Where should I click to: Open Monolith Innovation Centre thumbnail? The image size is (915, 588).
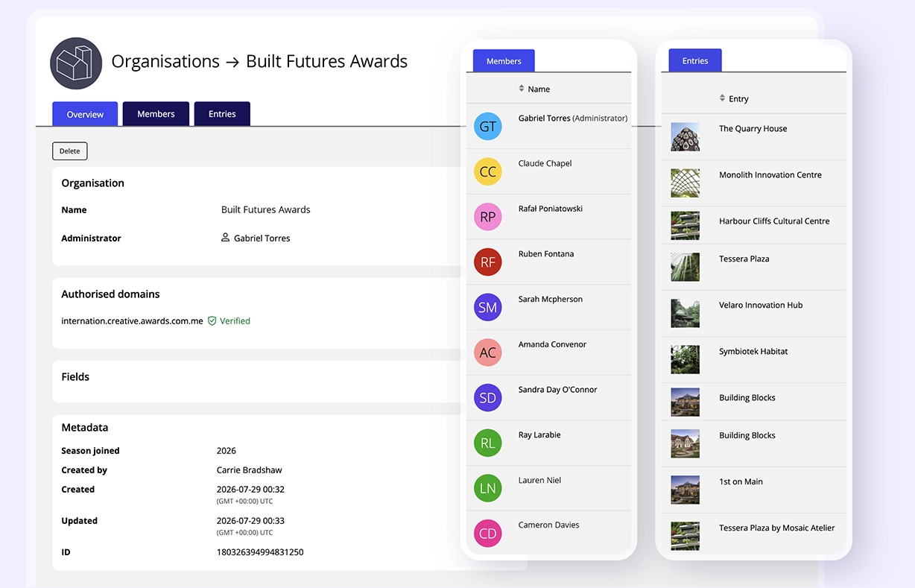[x=685, y=183]
